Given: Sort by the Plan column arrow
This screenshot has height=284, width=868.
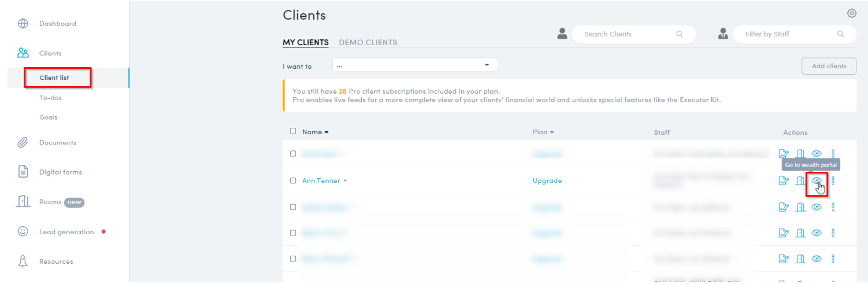Looking at the screenshot, I should [x=552, y=132].
